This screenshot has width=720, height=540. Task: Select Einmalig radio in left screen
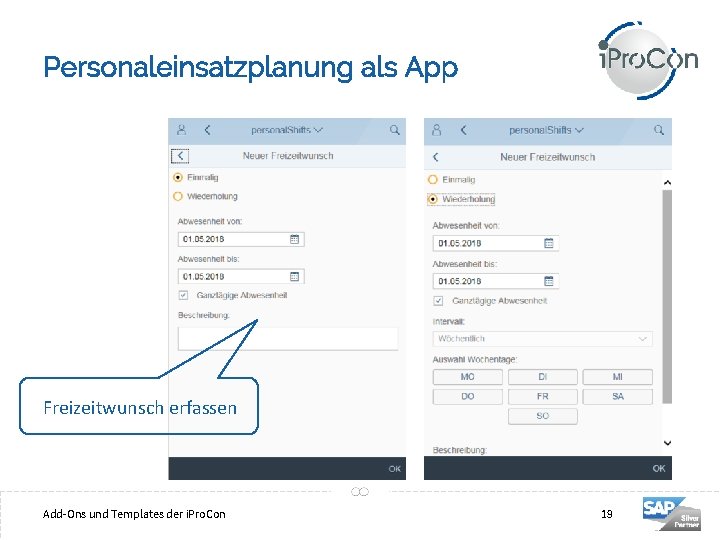(x=178, y=177)
